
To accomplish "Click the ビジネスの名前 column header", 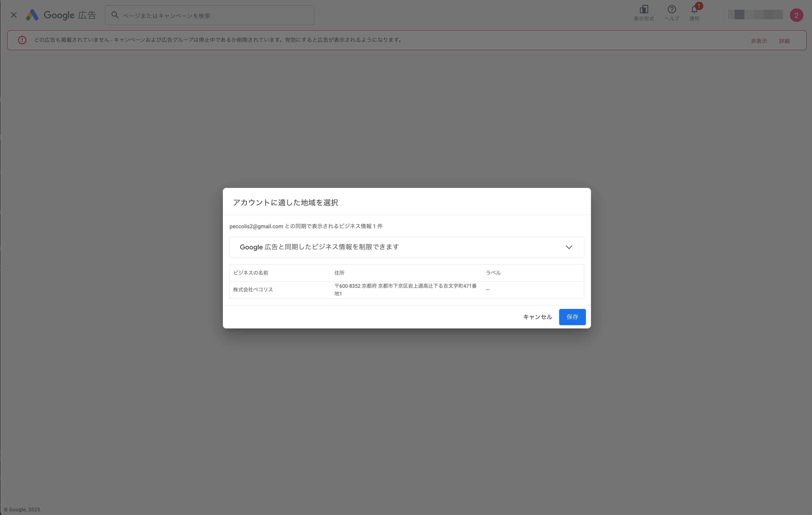I will point(251,273).
